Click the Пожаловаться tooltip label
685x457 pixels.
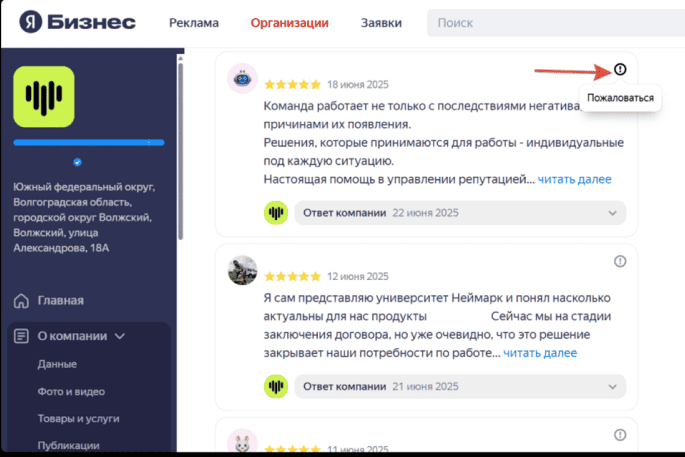(x=620, y=98)
